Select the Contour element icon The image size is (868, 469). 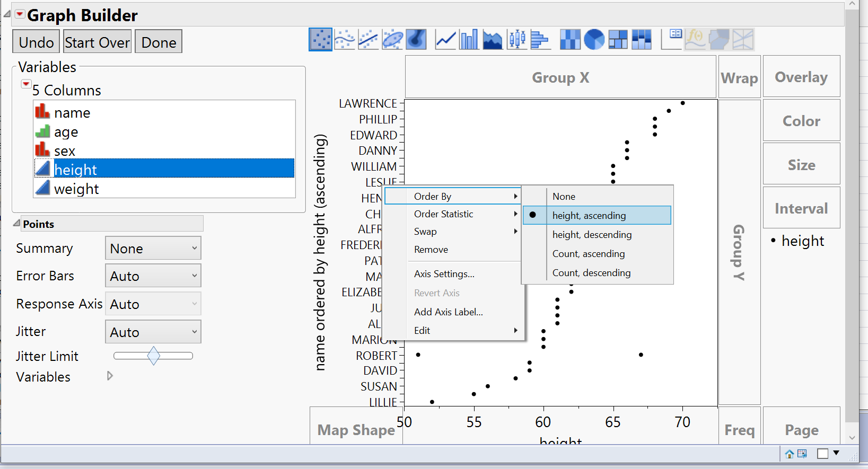coord(416,40)
